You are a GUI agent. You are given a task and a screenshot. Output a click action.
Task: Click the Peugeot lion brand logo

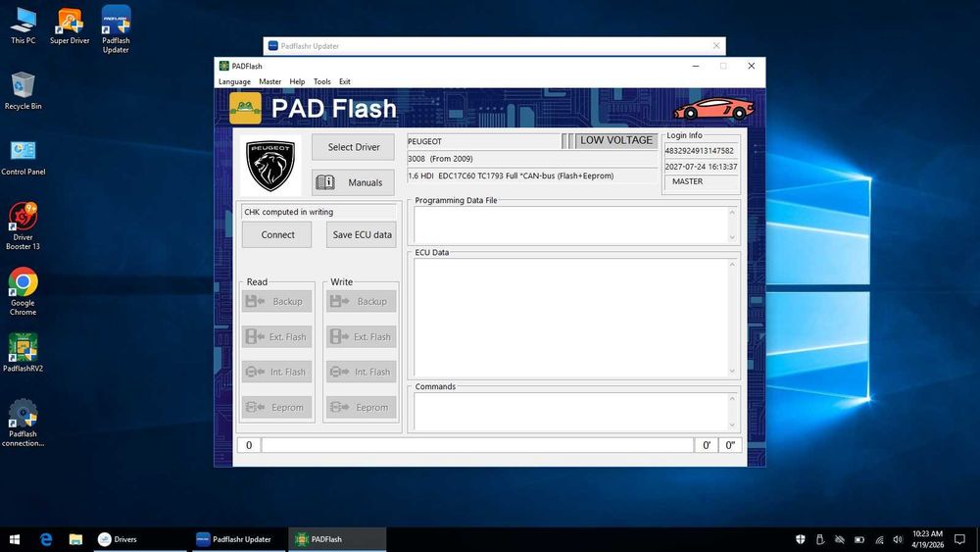(x=270, y=166)
